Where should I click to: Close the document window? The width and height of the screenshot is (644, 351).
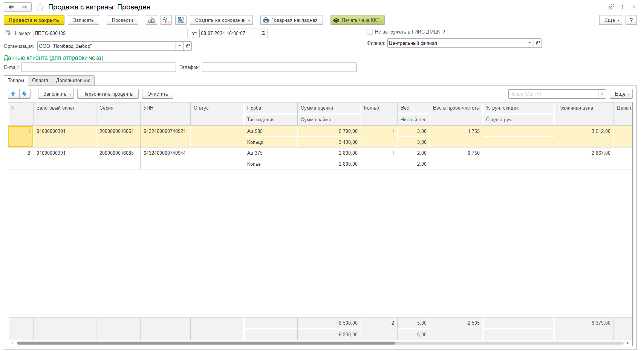click(634, 6)
